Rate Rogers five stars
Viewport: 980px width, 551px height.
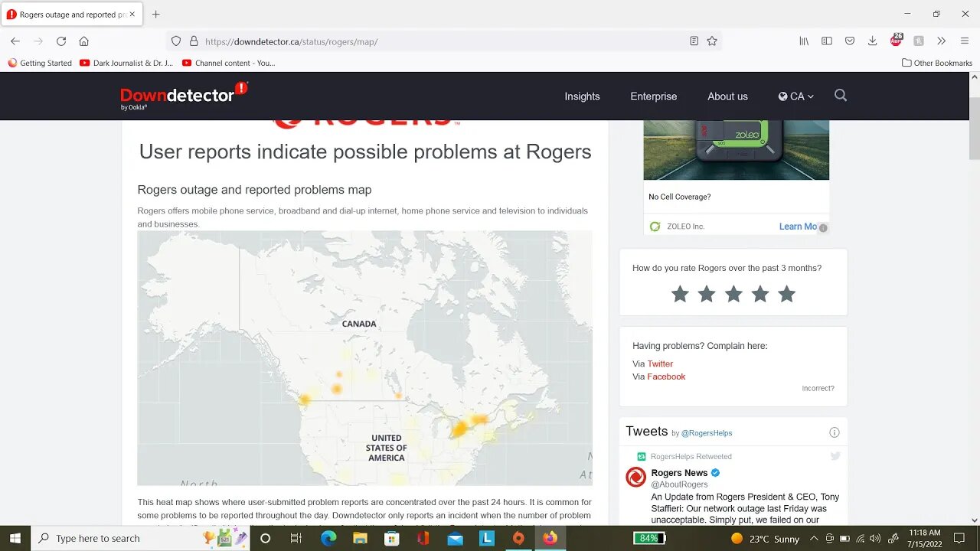(786, 294)
